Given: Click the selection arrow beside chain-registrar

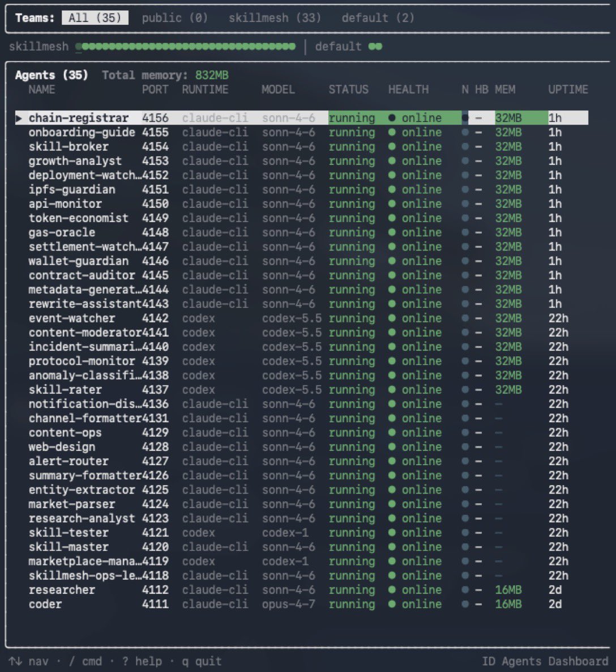Looking at the screenshot, I should [x=19, y=118].
